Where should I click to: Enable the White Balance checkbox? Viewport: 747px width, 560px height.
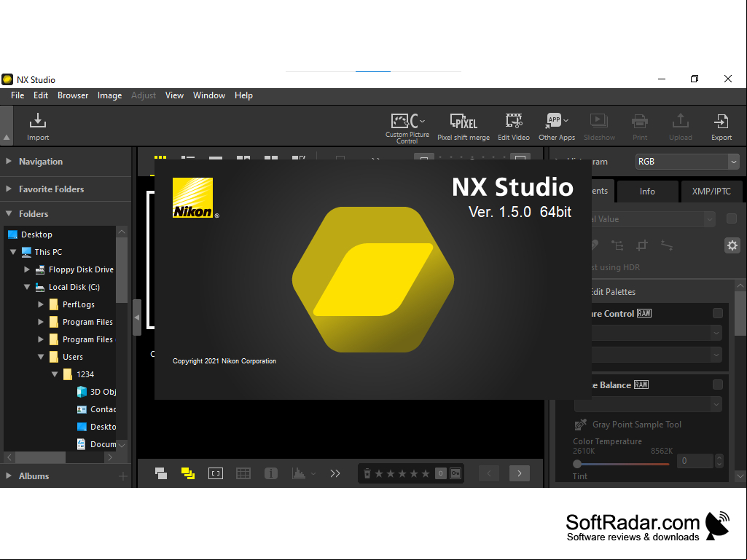pos(717,384)
